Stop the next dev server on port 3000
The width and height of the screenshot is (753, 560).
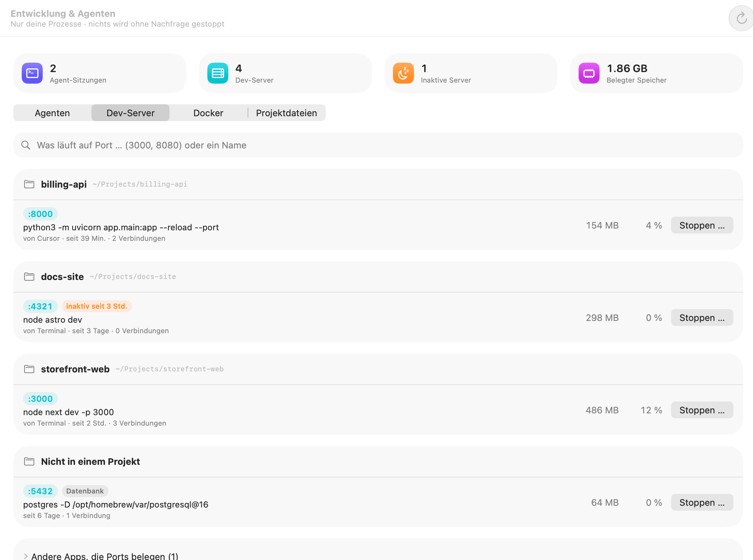coord(702,410)
